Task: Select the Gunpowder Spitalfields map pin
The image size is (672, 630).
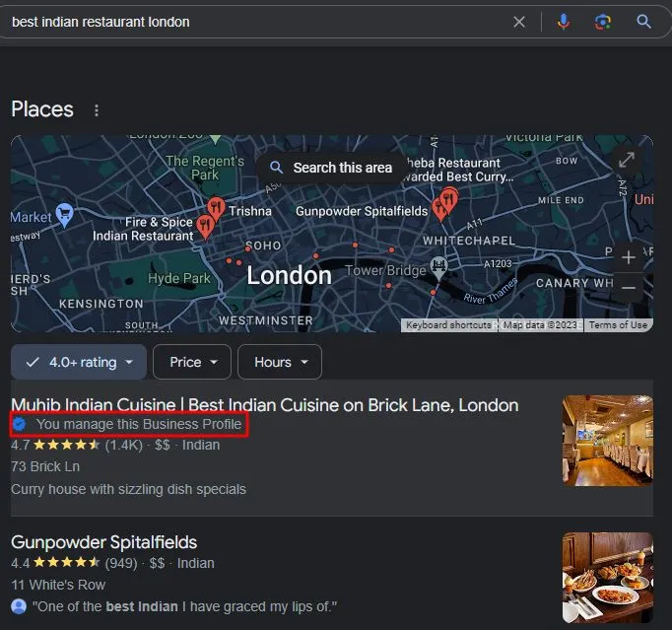Action: 440,208
